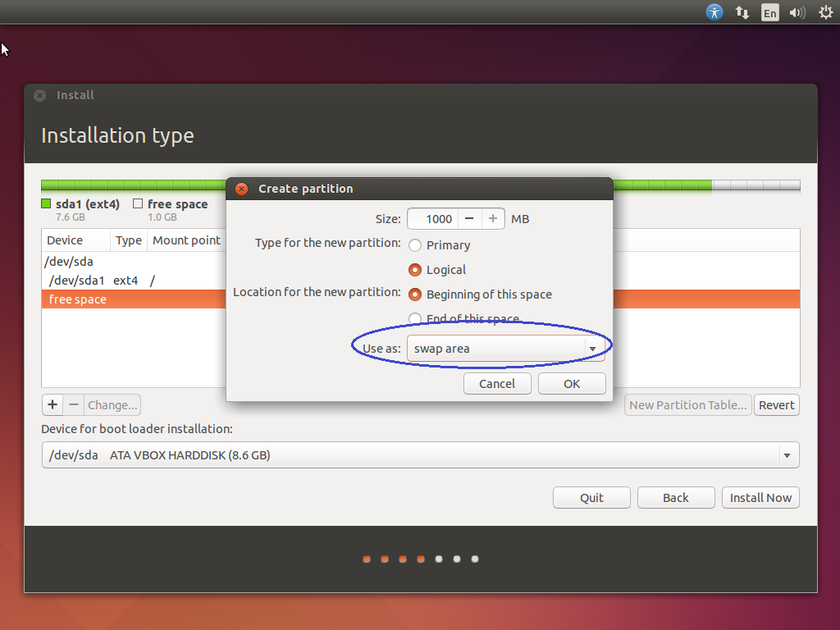Click Install Now to proceed
Screen dimensions: 840x630
click(x=760, y=497)
